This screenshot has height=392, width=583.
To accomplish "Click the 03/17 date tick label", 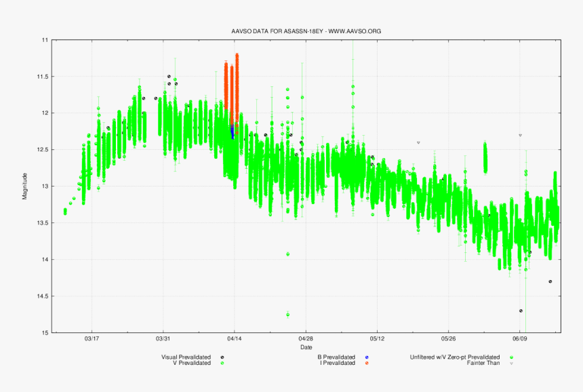I will tap(92, 338).
